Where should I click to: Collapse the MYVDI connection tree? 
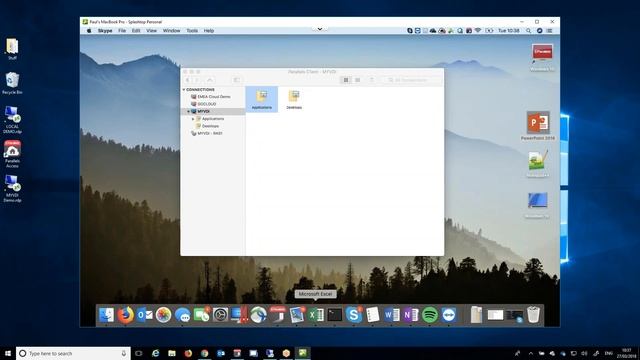(x=188, y=111)
